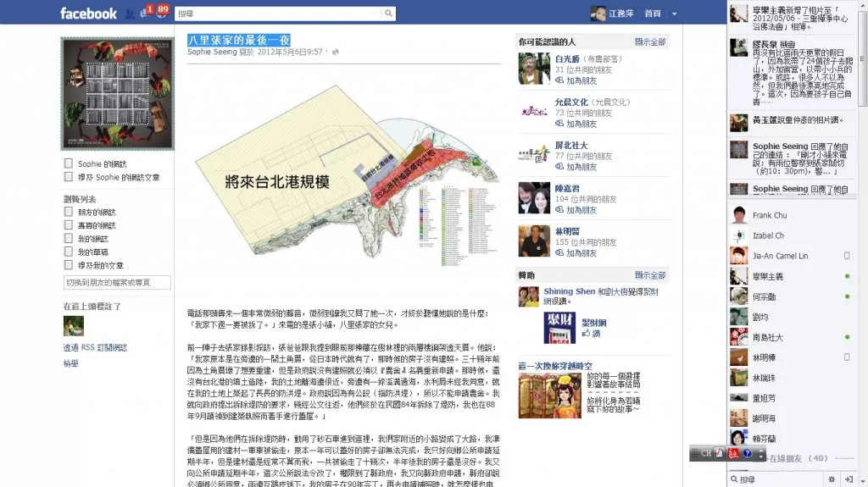
Task: Open the Taipei Port map image in the note
Action: pyautogui.click(x=346, y=177)
